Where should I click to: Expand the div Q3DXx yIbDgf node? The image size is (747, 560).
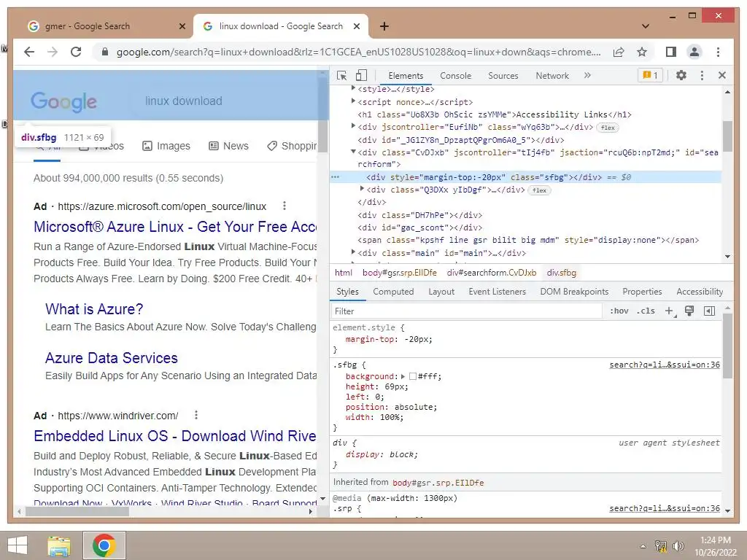[362, 189]
